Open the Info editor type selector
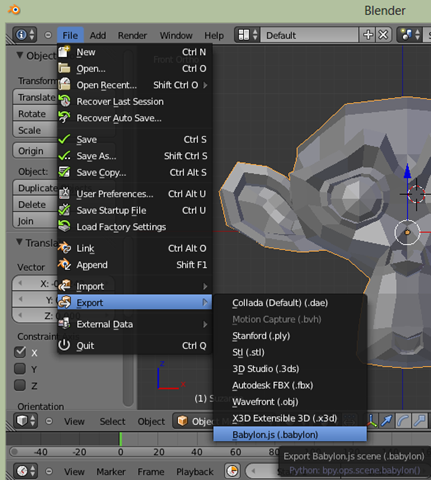Screen dimensions: 431x480 [25, 35]
